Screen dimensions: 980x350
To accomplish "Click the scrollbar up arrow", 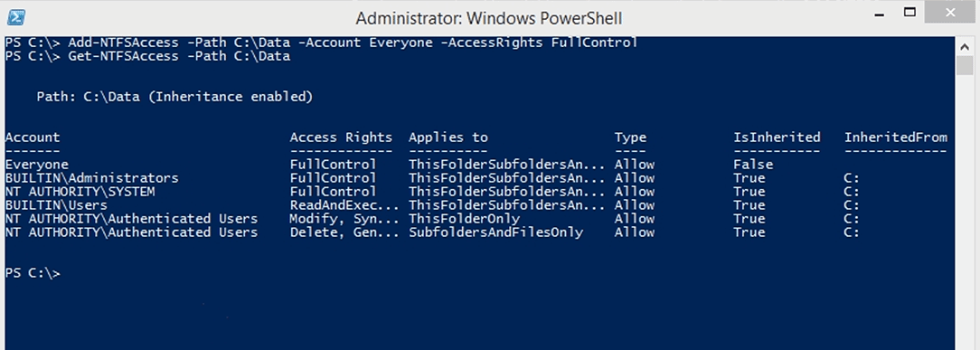I will click(x=965, y=45).
